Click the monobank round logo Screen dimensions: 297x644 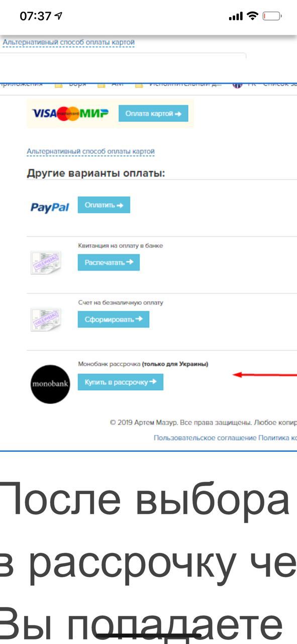pos(50,384)
